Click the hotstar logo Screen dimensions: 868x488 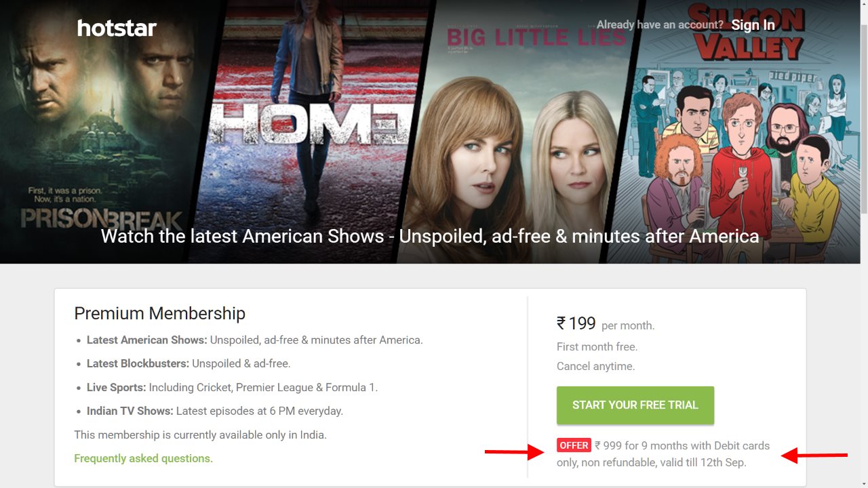(x=117, y=28)
